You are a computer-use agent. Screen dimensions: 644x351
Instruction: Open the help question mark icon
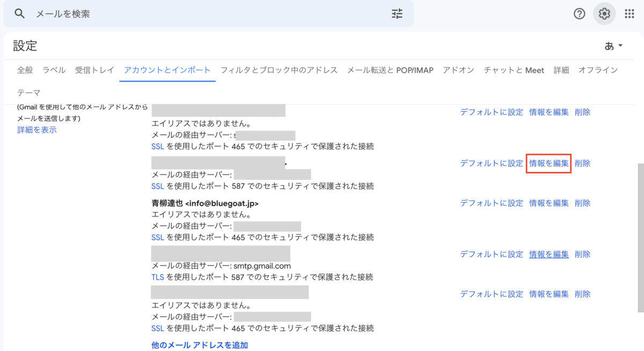click(579, 14)
